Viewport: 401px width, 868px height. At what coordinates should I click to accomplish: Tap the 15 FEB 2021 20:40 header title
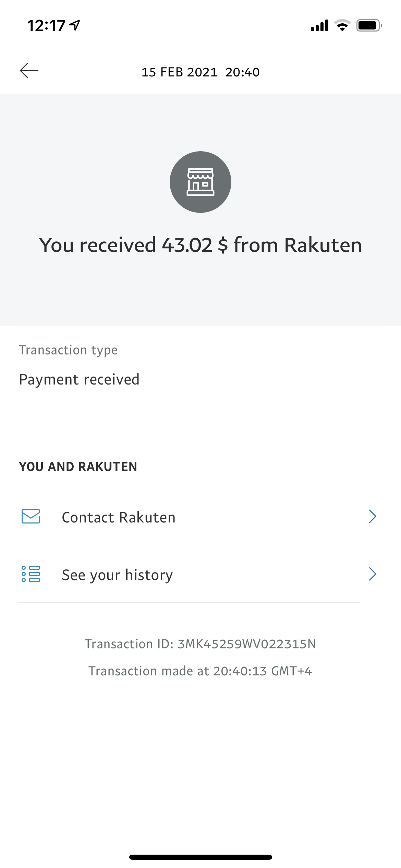tap(200, 72)
